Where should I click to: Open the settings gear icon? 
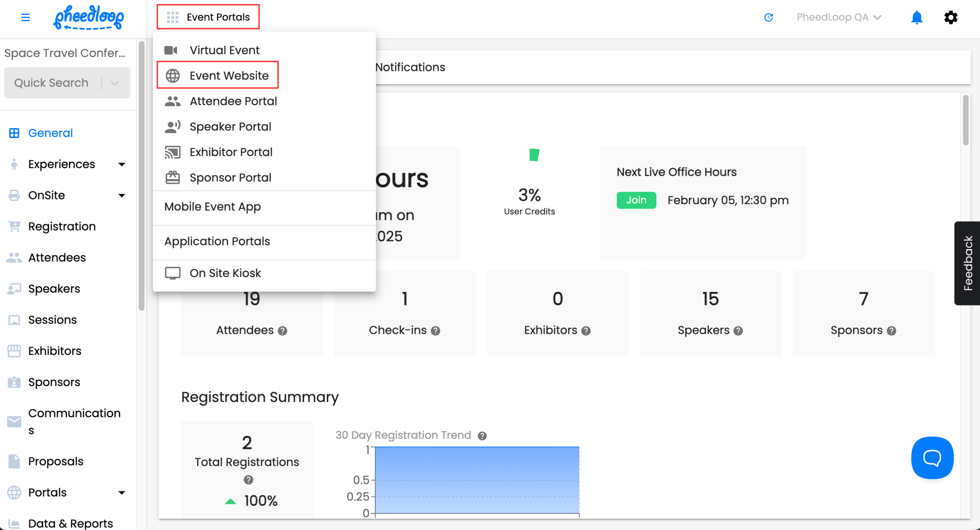[950, 17]
